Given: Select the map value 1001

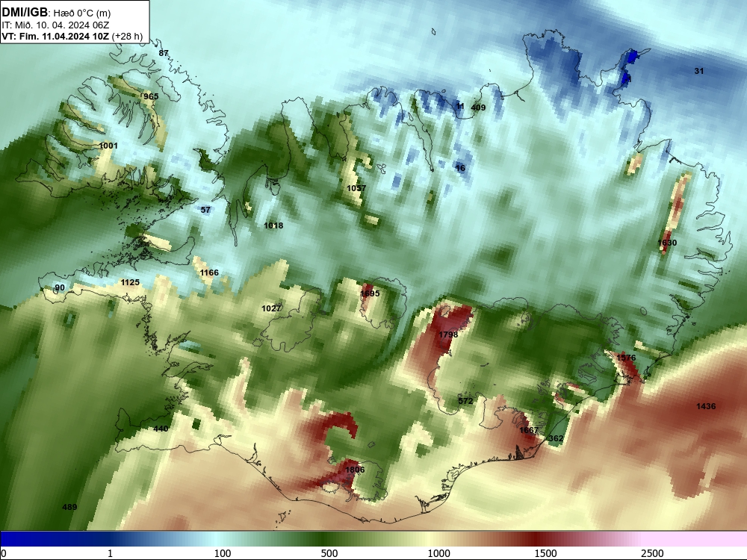Looking at the screenshot, I should click(x=108, y=146).
